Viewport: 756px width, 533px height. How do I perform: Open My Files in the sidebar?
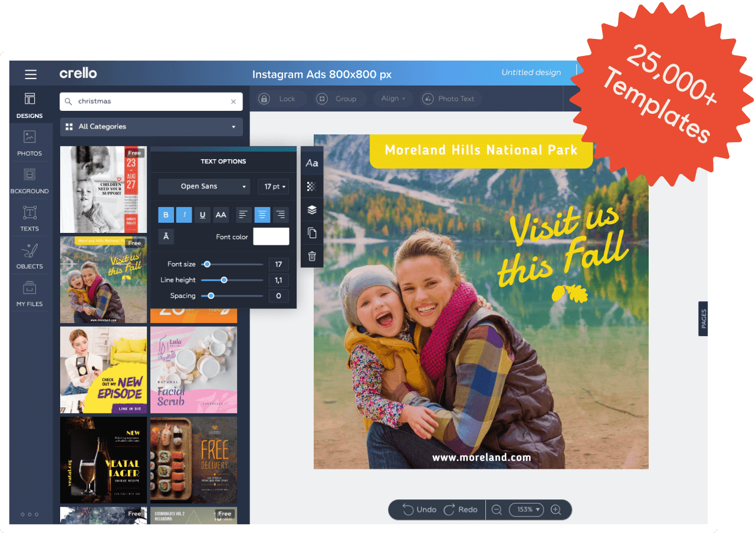click(x=29, y=294)
